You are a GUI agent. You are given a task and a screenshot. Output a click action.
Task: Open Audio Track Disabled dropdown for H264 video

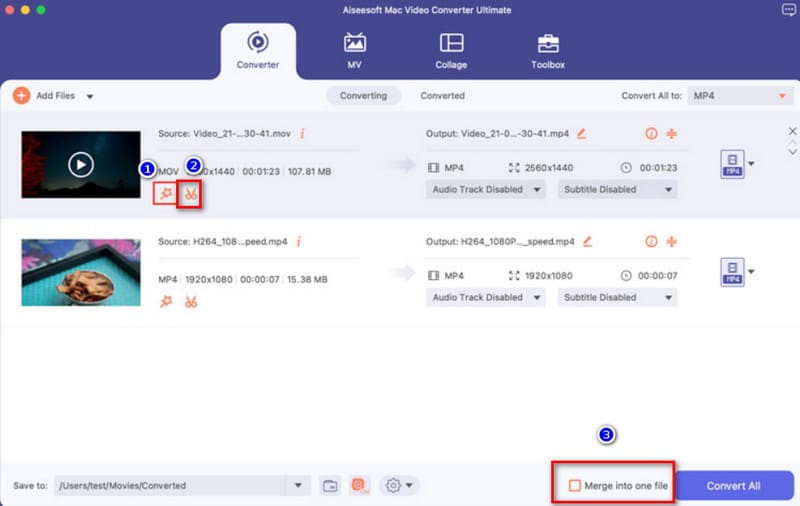[x=486, y=297]
